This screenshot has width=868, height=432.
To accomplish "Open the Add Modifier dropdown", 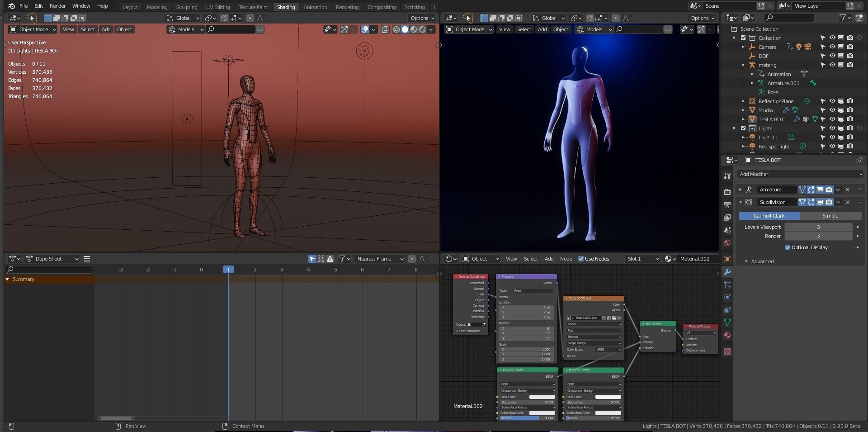I will coord(800,174).
